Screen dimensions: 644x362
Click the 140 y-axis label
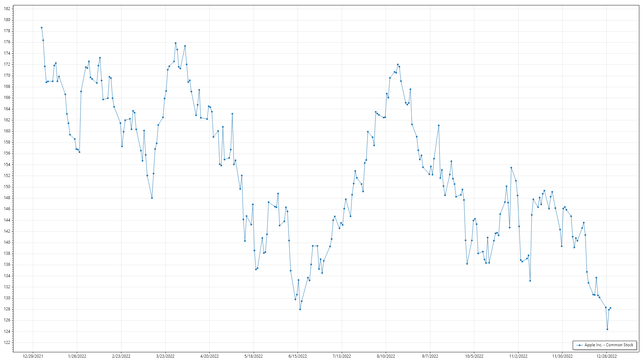coord(7,242)
